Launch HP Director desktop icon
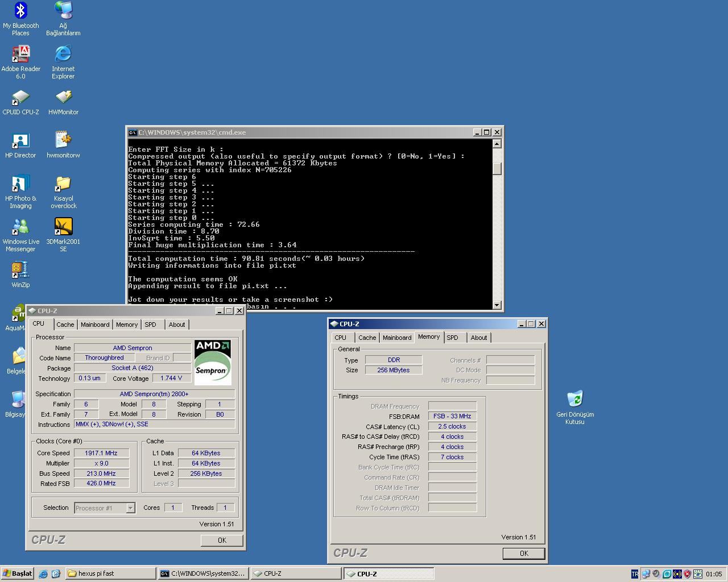 (x=20, y=145)
